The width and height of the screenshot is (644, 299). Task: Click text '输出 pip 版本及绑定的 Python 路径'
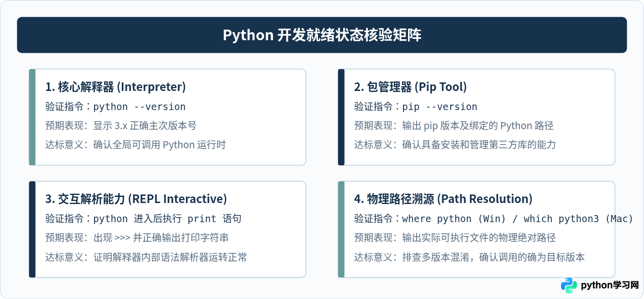pyautogui.click(x=478, y=126)
